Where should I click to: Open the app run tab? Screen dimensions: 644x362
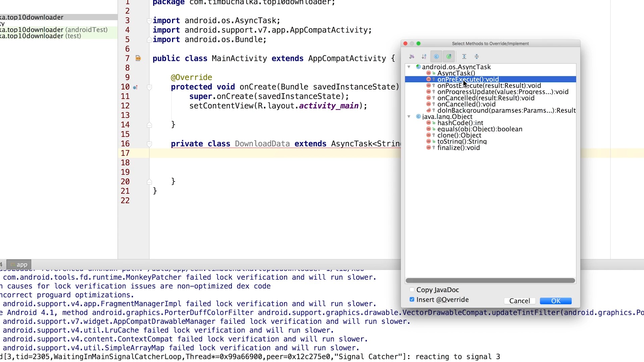(x=19, y=264)
